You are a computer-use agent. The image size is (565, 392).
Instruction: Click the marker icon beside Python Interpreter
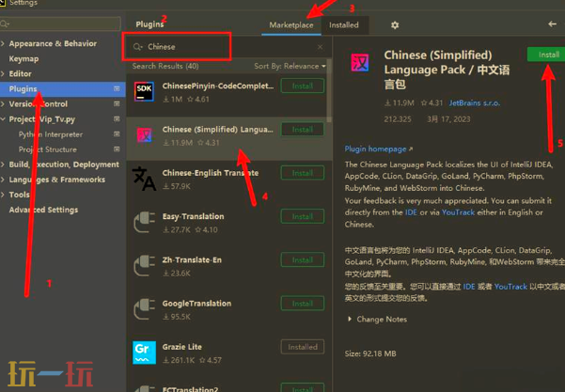[117, 134]
